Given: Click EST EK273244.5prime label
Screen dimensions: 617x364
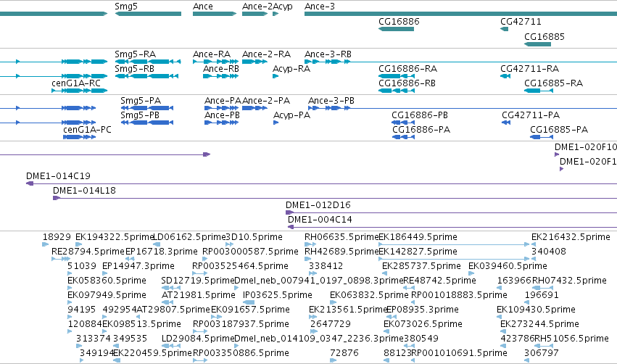Looking at the screenshot, I should (x=539, y=324).
